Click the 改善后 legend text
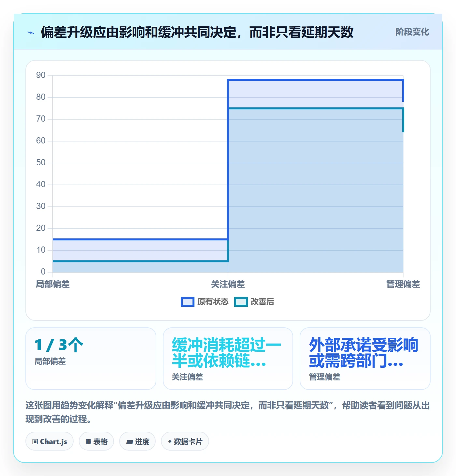 [263, 302]
